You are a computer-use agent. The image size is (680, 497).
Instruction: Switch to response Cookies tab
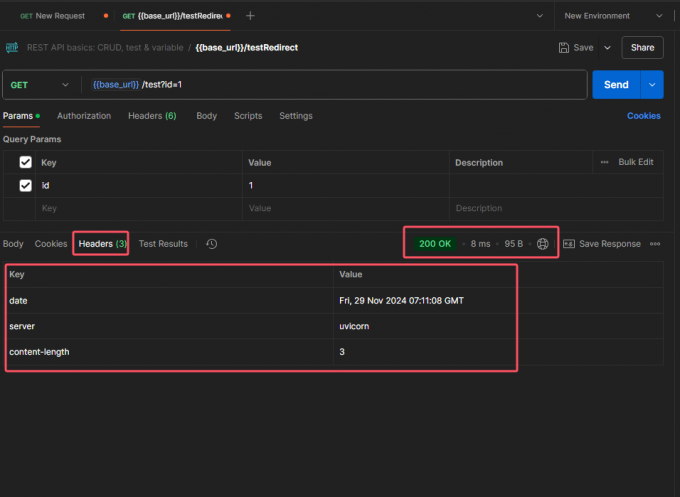[x=51, y=244]
